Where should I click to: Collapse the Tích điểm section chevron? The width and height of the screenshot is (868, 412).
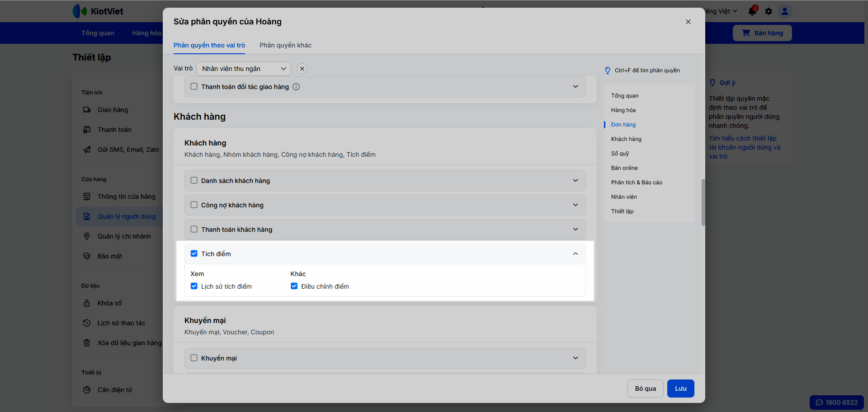click(x=575, y=254)
